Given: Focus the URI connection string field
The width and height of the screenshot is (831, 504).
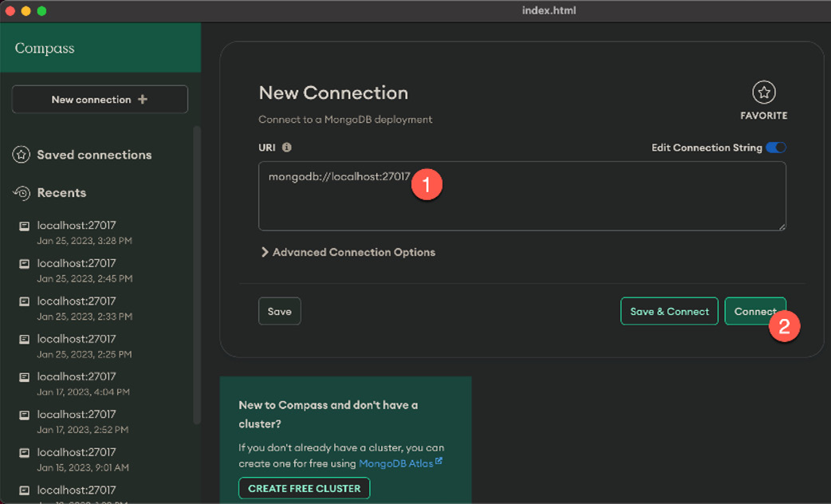Looking at the screenshot, I should pyautogui.click(x=522, y=196).
